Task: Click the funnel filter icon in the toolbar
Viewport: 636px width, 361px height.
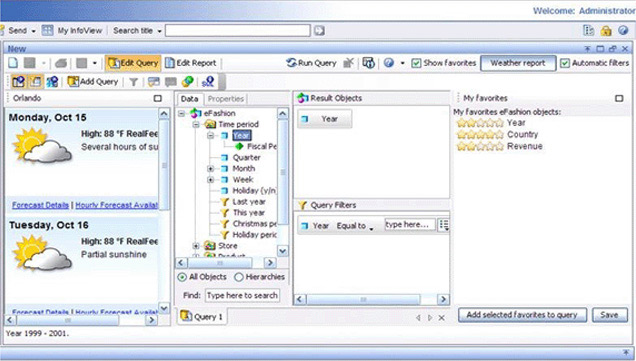Action: [133, 82]
